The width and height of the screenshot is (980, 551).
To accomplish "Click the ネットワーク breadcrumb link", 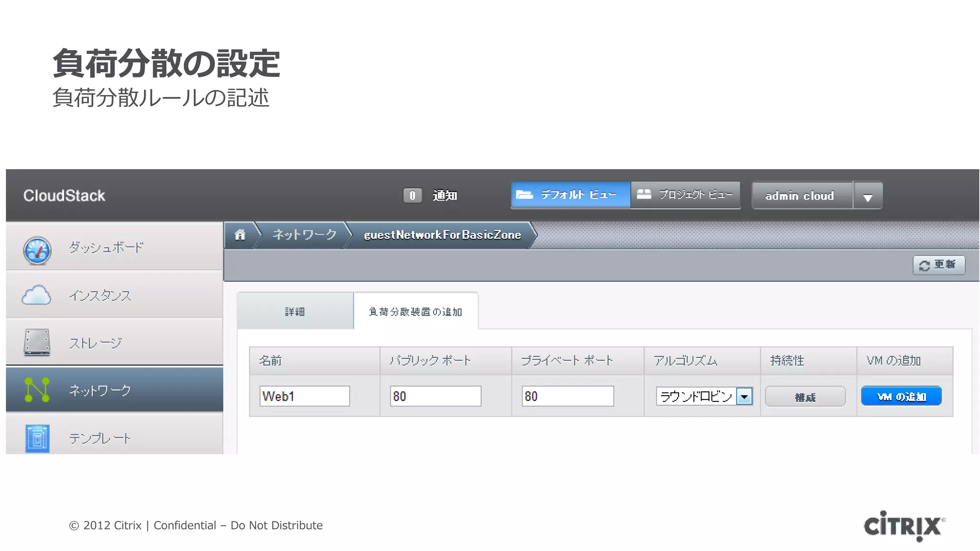I will coord(304,235).
